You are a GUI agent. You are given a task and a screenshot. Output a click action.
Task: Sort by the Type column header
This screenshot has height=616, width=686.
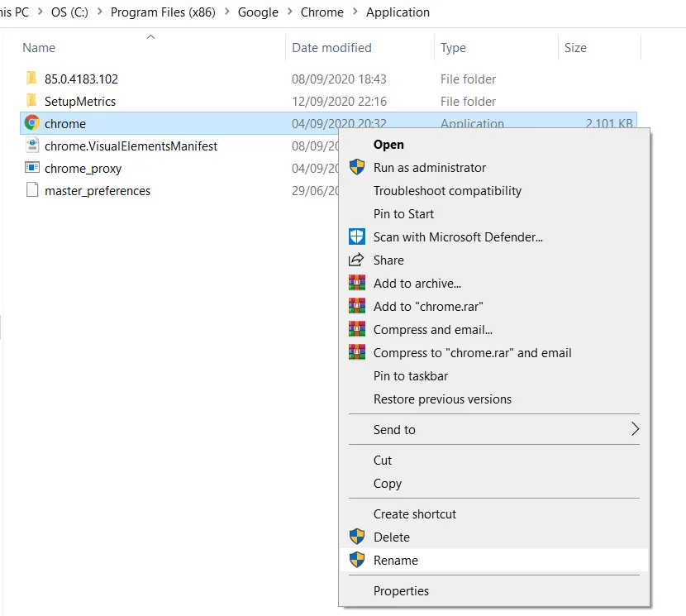tap(453, 48)
